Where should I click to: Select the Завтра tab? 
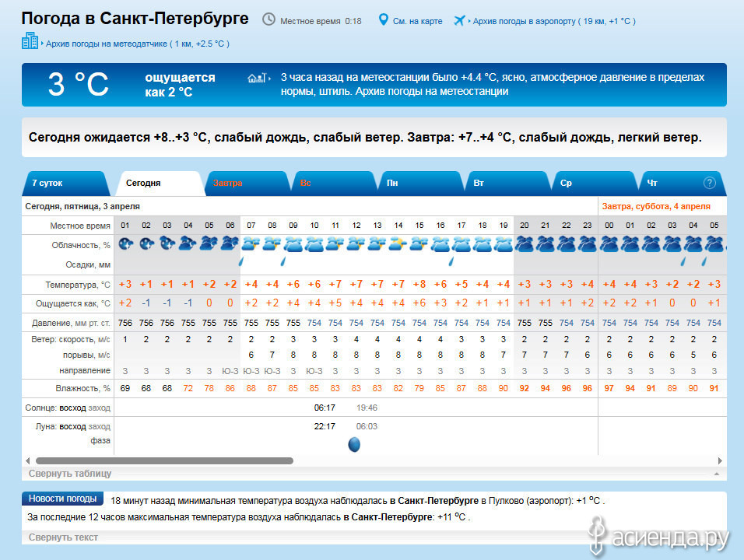(227, 183)
